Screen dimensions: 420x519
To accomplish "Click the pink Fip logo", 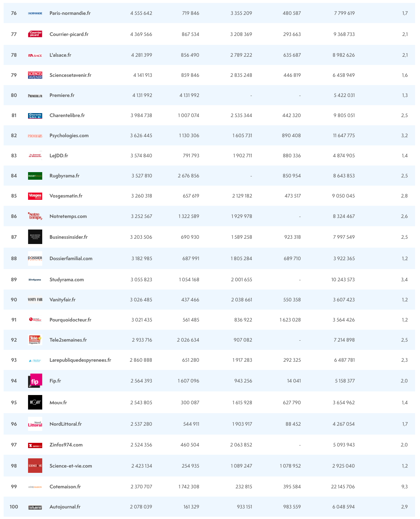I will click(x=35, y=381).
